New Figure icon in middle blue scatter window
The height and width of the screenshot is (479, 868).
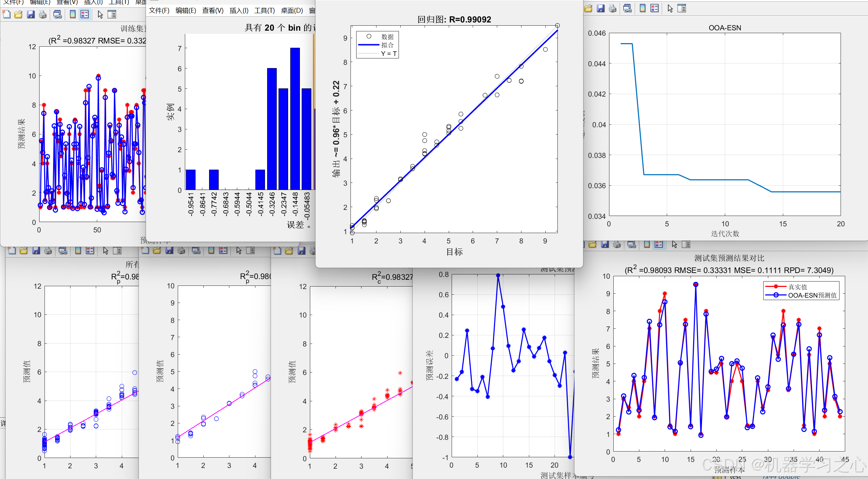point(145,251)
